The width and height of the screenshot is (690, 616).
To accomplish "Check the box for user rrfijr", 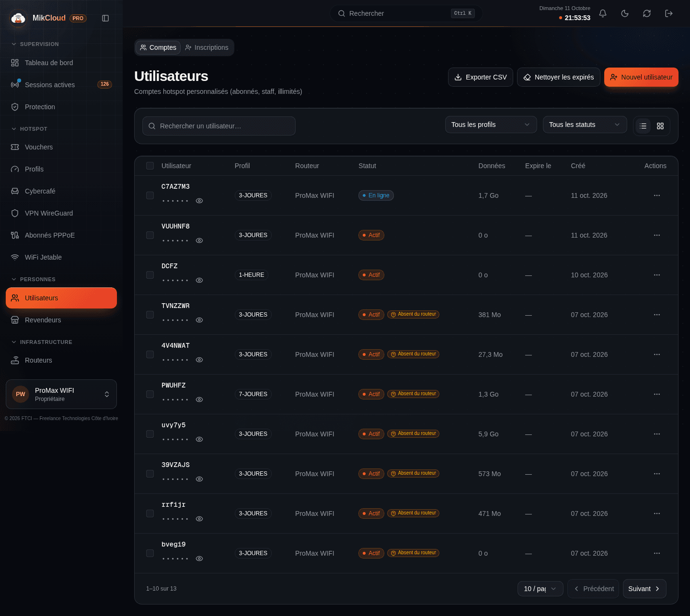I will click(x=150, y=513).
